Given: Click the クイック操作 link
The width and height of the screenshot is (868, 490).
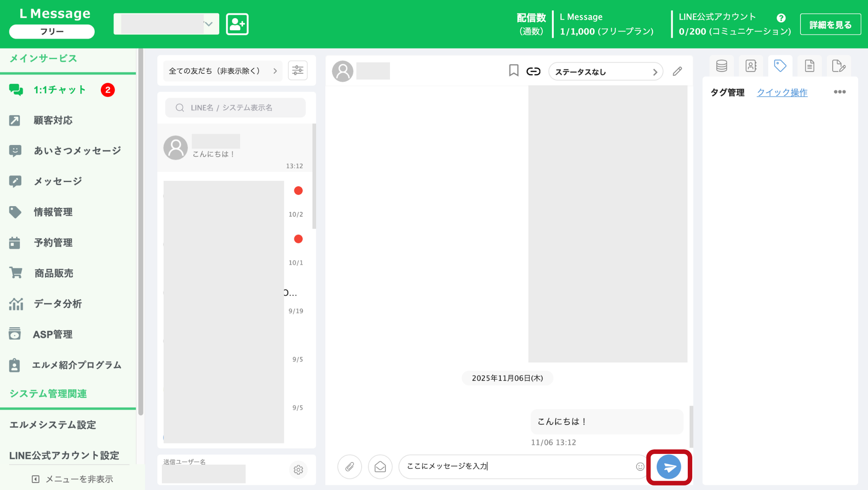Looking at the screenshot, I should click(782, 92).
